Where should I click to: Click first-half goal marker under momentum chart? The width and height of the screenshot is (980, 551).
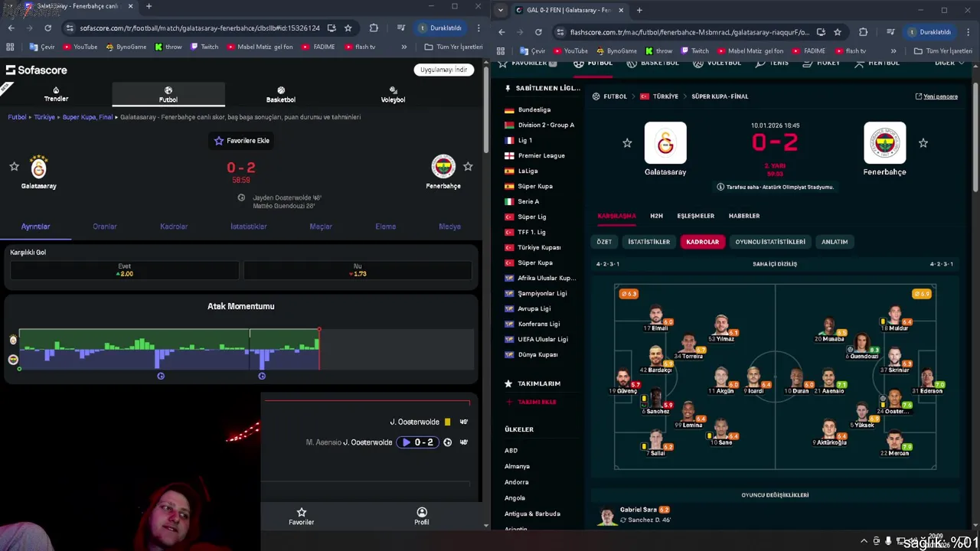[161, 376]
